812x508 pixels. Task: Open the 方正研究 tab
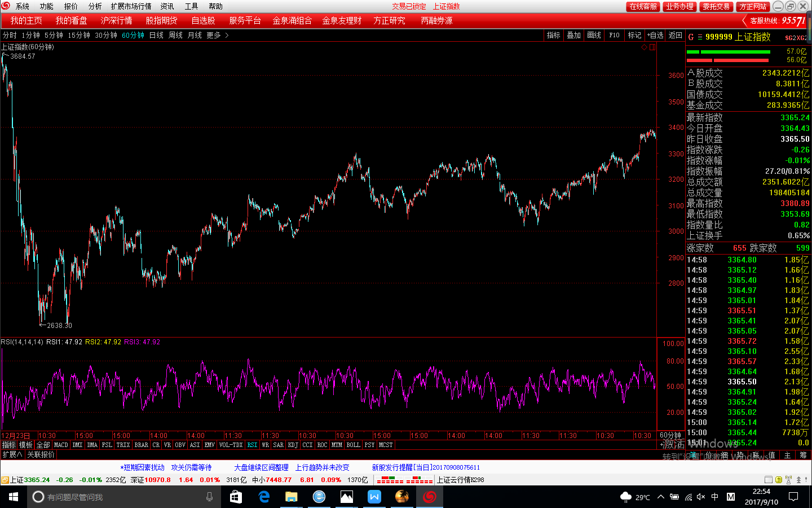[390, 20]
